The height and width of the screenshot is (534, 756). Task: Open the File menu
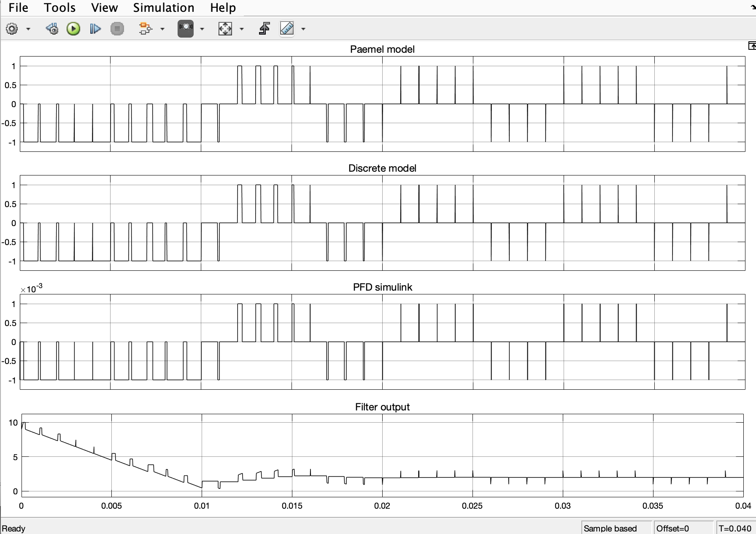click(x=18, y=8)
